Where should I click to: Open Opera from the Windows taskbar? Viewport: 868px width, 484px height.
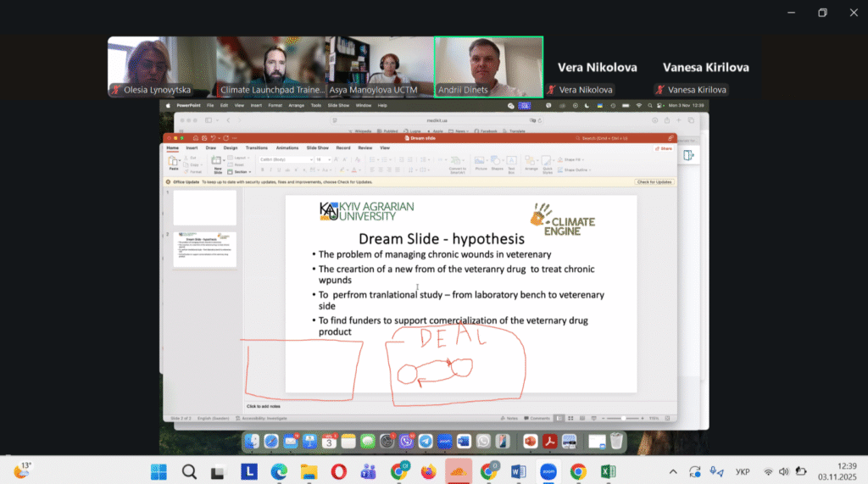tap(338, 471)
